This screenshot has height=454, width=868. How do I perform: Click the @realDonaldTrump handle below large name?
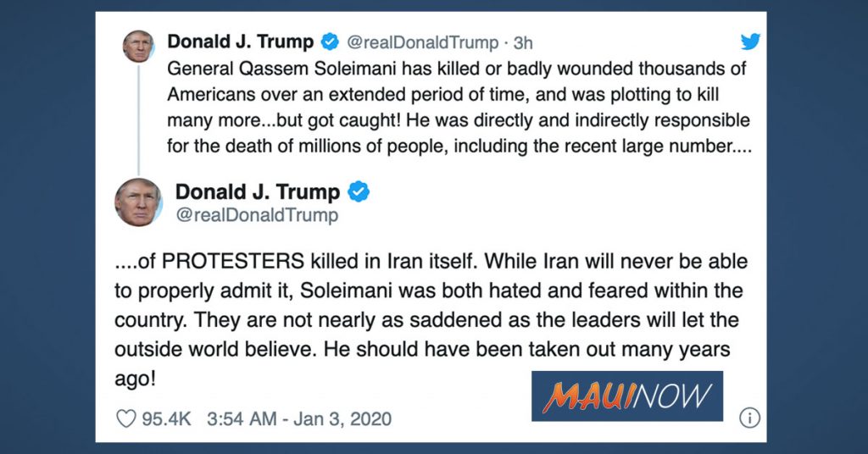256,216
